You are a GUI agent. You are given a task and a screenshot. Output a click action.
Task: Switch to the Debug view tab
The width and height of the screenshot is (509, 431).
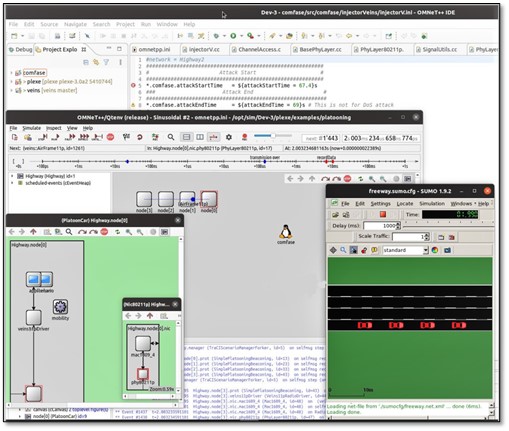coord(20,49)
